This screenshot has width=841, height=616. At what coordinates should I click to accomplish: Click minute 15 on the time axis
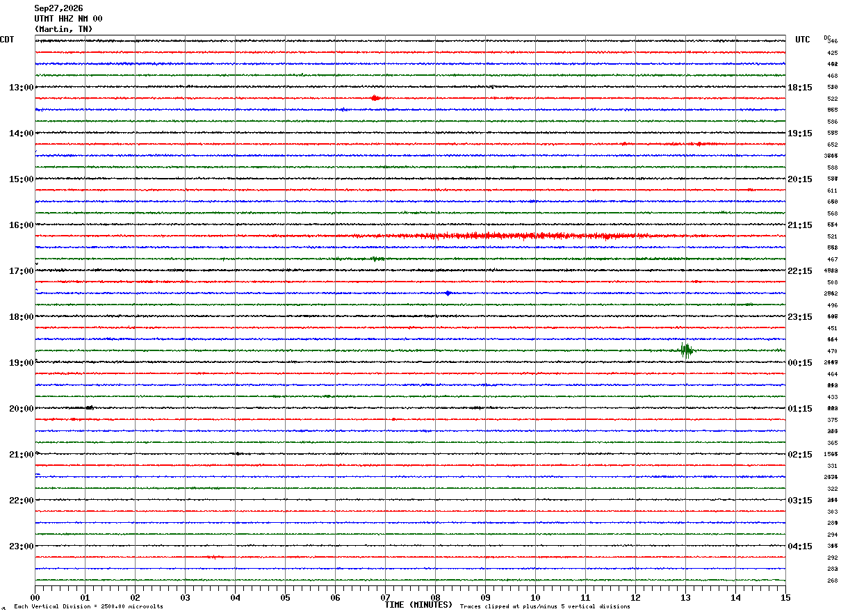pos(785,597)
